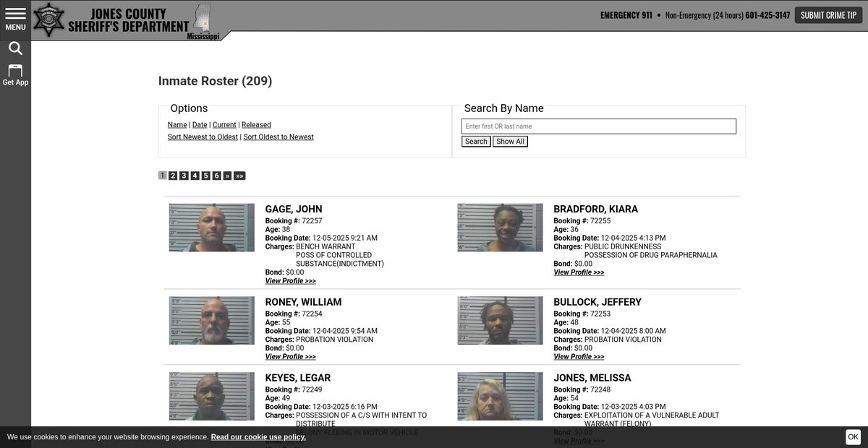Go to pagination page 5

click(205, 176)
